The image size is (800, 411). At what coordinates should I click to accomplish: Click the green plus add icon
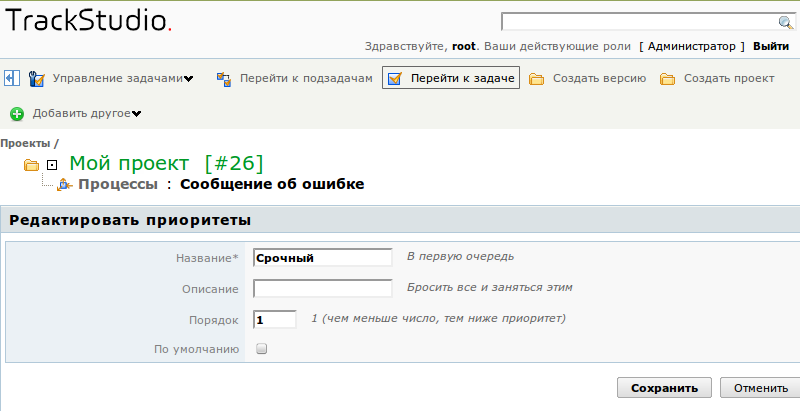pyautogui.click(x=17, y=113)
